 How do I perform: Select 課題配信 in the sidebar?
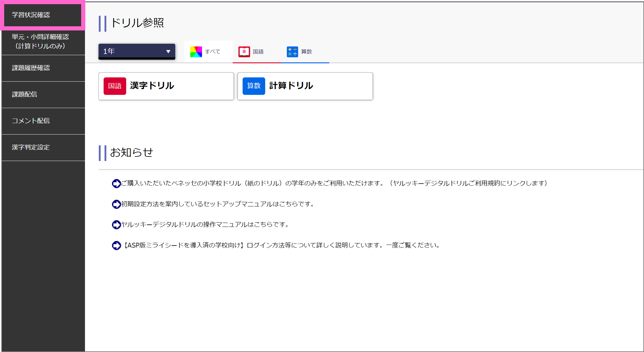point(42,94)
